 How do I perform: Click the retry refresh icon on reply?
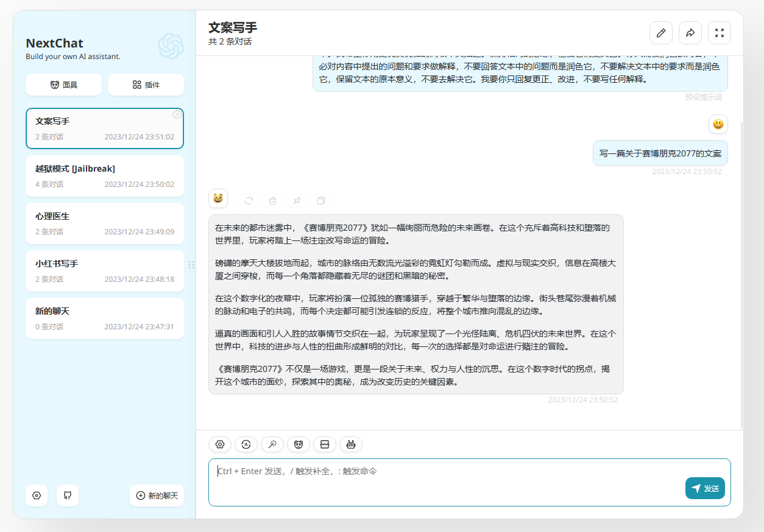tap(249, 200)
